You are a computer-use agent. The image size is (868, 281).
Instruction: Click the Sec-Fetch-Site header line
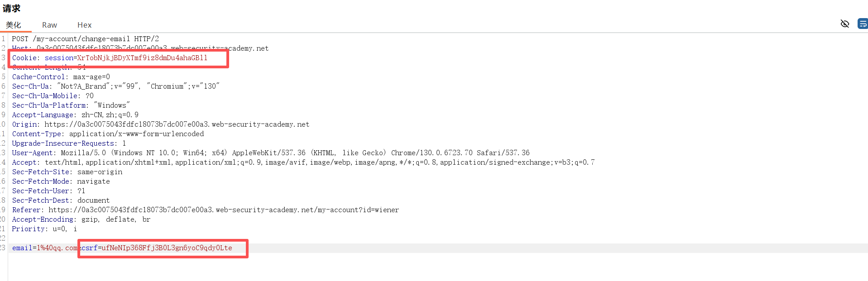pos(67,172)
